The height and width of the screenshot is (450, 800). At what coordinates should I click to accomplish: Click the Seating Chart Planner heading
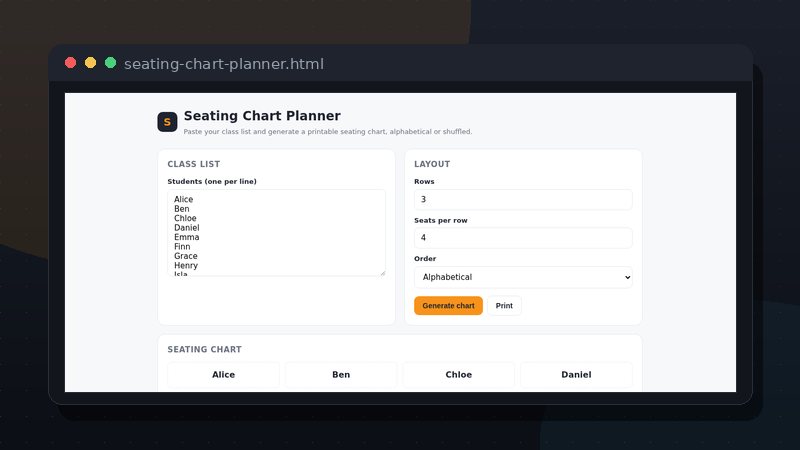point(262,116)
